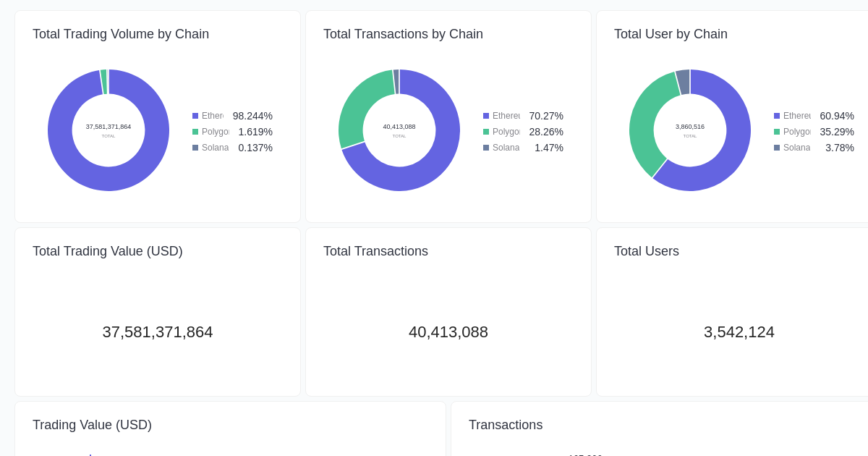Click the gray Solana legend marker in Transactions chart

pos(485,148)
